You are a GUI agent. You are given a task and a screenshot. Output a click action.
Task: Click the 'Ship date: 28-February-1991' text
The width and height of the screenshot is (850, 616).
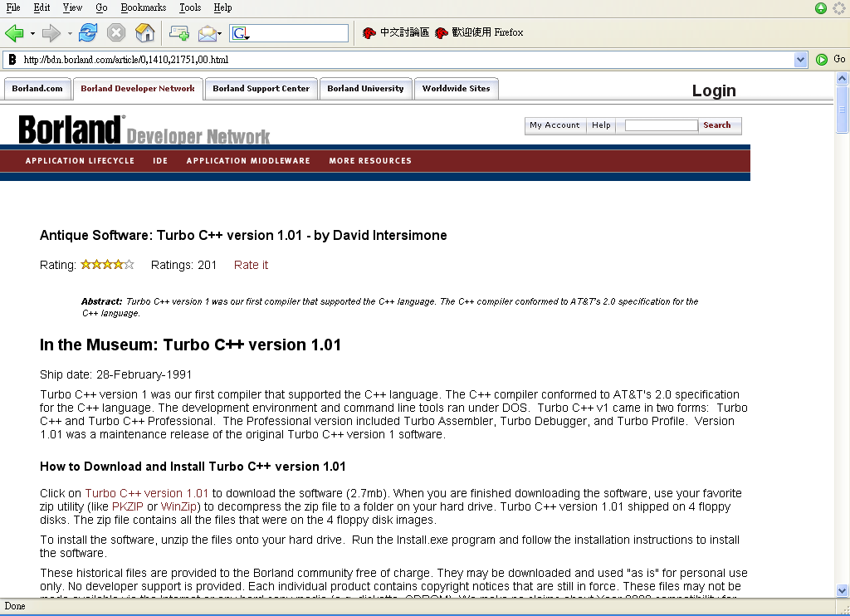115,374
